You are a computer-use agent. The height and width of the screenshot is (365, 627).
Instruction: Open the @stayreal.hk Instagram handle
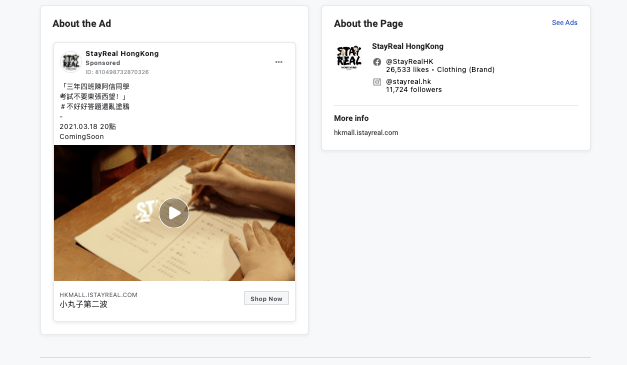(x=408, y=82)
